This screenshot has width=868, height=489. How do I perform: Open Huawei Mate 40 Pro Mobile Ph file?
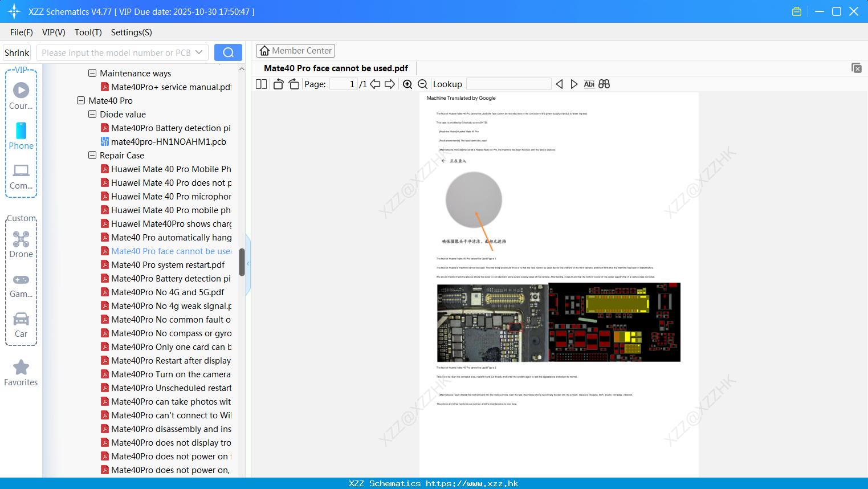166,169
